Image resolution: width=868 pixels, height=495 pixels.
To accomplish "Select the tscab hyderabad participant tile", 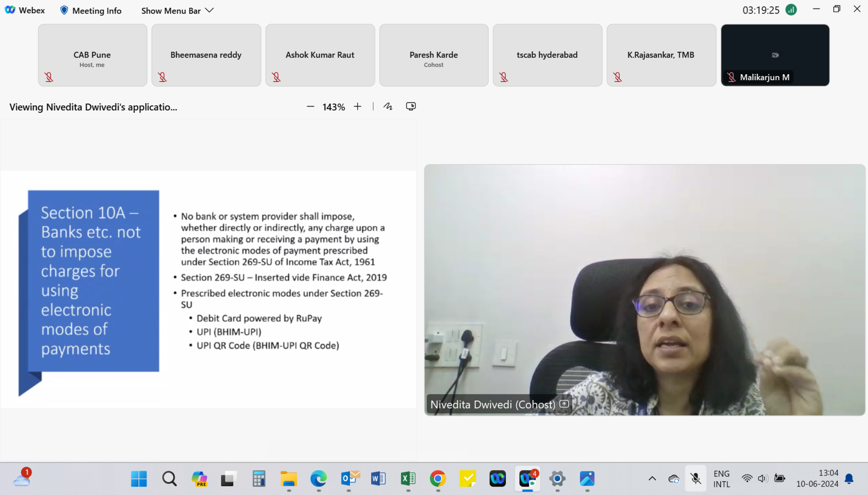I will tap(547, 55).
